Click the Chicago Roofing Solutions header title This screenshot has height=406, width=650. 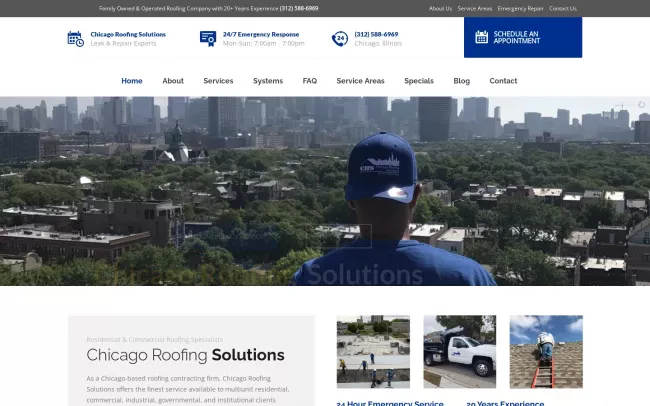coord(128,34)
